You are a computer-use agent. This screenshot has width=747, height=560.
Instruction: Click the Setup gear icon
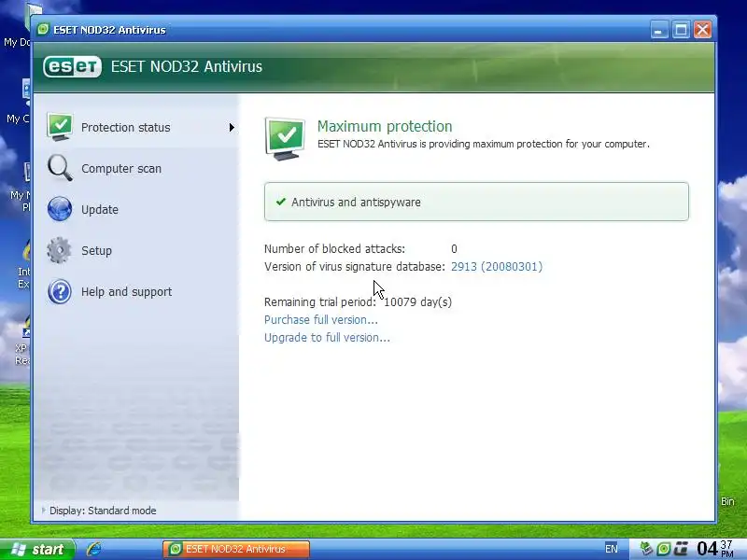point(60,250)
